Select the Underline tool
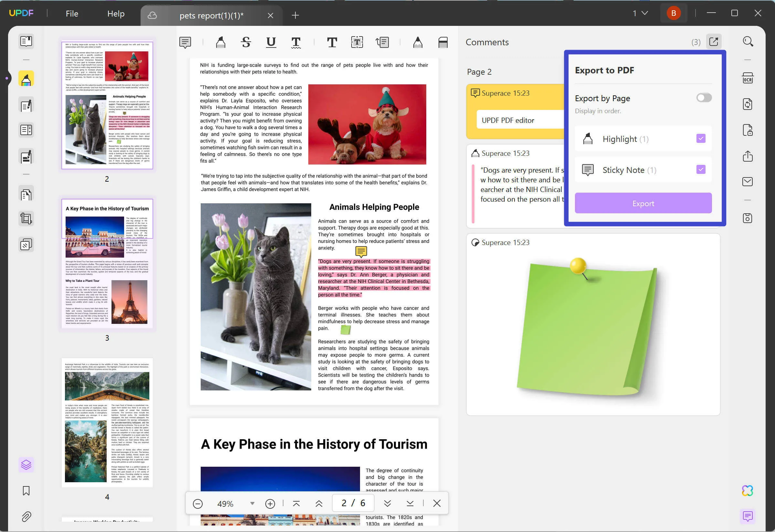 [271, 42]
